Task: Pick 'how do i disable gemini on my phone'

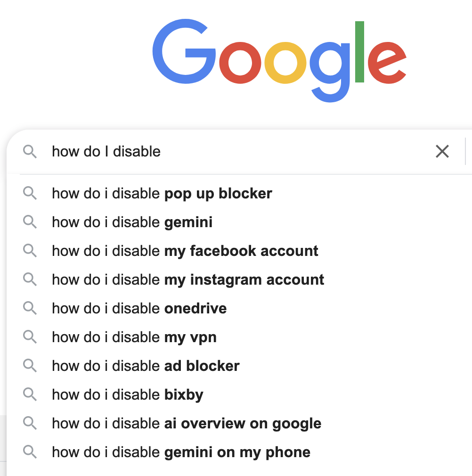Action: 239,452
